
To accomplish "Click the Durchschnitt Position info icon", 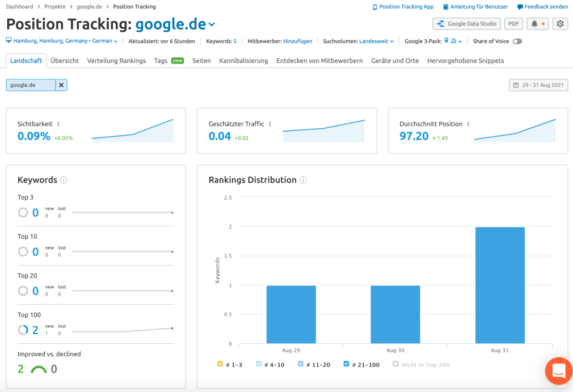I will coord(468,124).
